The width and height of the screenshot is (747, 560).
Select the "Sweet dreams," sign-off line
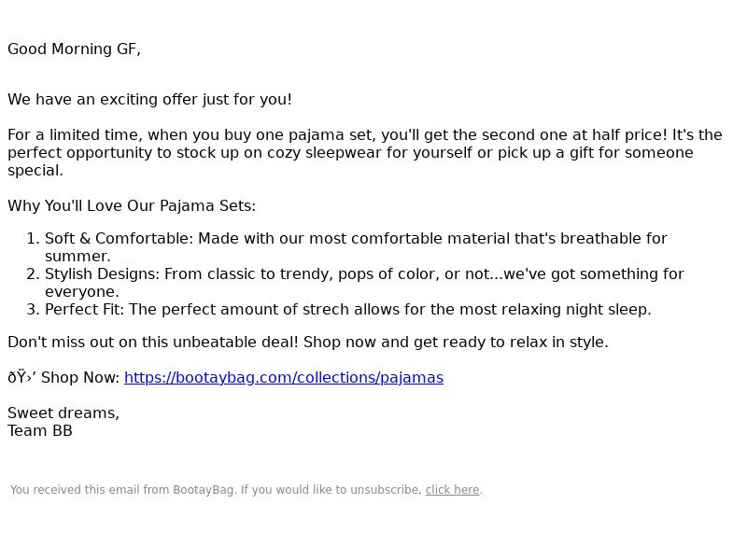[x=63, y=413]
